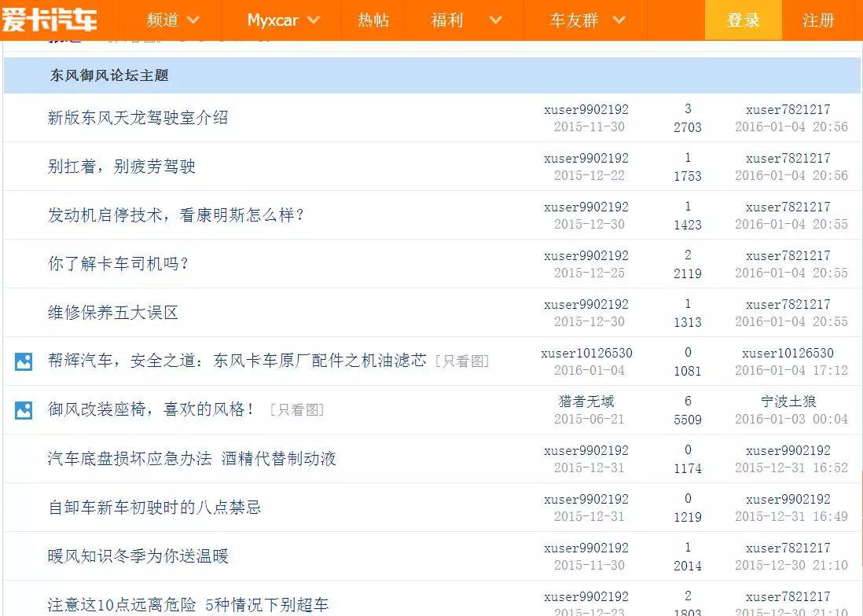Screen dimensions: 863x616
Task: Open the 福利 menu
Action: click(447, 20)
